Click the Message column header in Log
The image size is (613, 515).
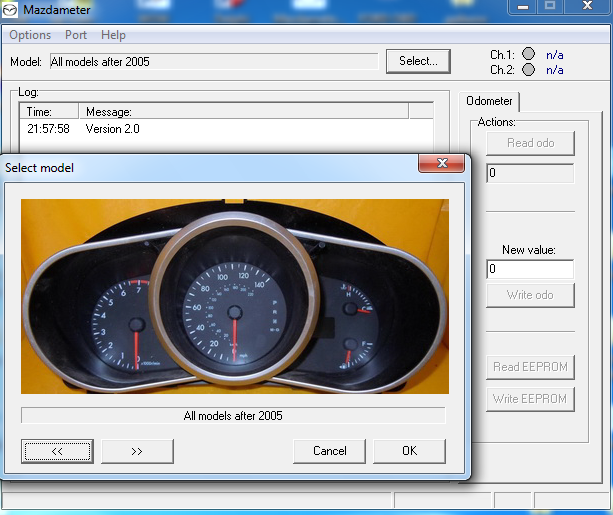pos(109,112)
